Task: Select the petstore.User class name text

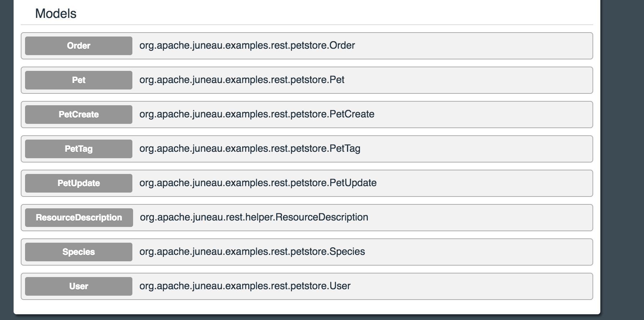Action: 245,286
